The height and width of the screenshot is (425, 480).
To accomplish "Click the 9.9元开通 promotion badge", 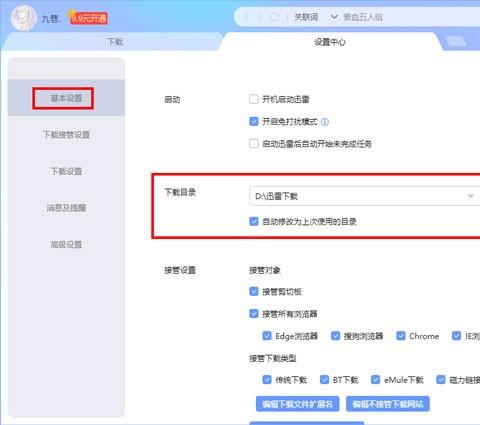I will (89, 18).
